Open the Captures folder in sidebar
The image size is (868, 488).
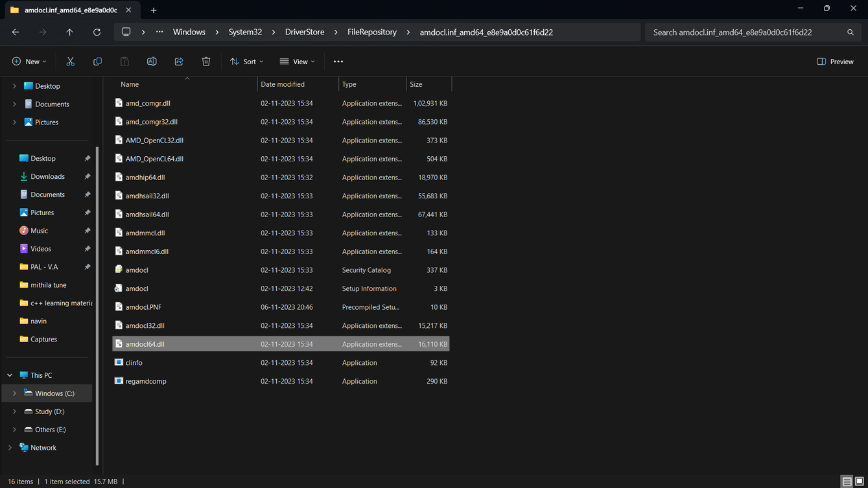tap(43, 340)
